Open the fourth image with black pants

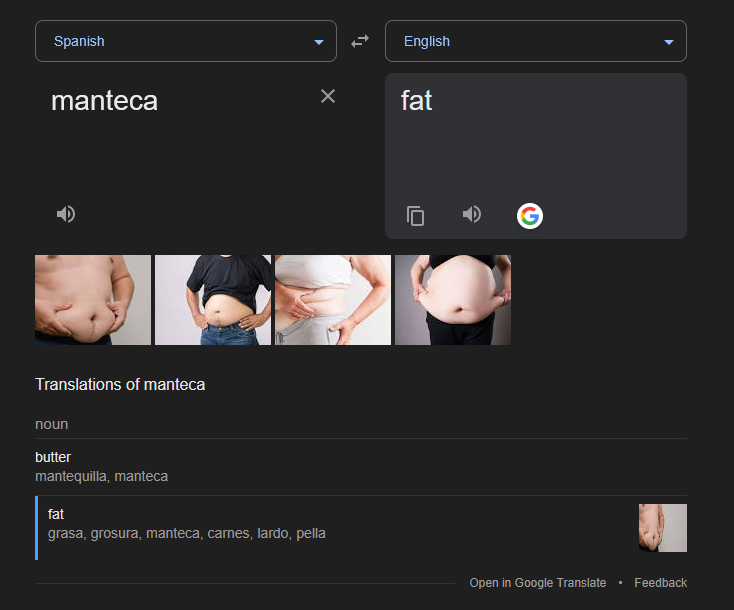(x=453, y=300)
